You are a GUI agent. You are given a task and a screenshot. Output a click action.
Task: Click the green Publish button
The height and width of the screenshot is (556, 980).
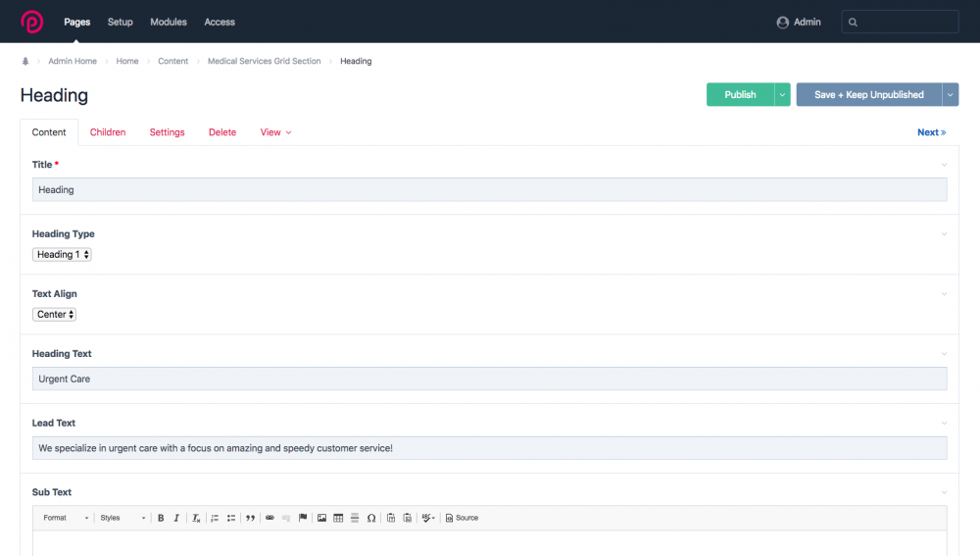pyautogui.click(x=741, y=95)
